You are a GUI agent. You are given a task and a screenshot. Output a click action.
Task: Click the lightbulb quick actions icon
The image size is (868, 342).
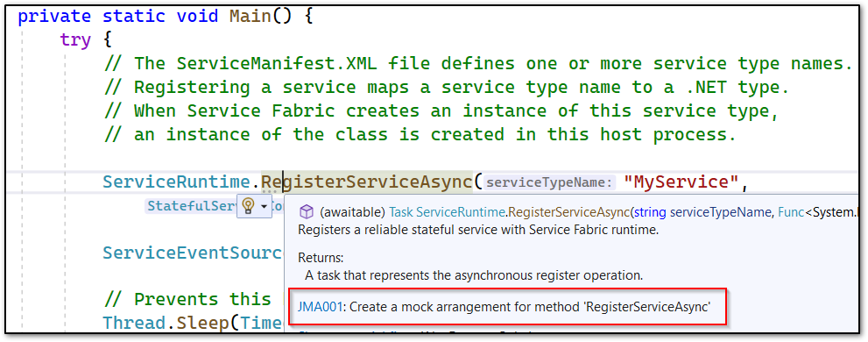pos(249,206)
